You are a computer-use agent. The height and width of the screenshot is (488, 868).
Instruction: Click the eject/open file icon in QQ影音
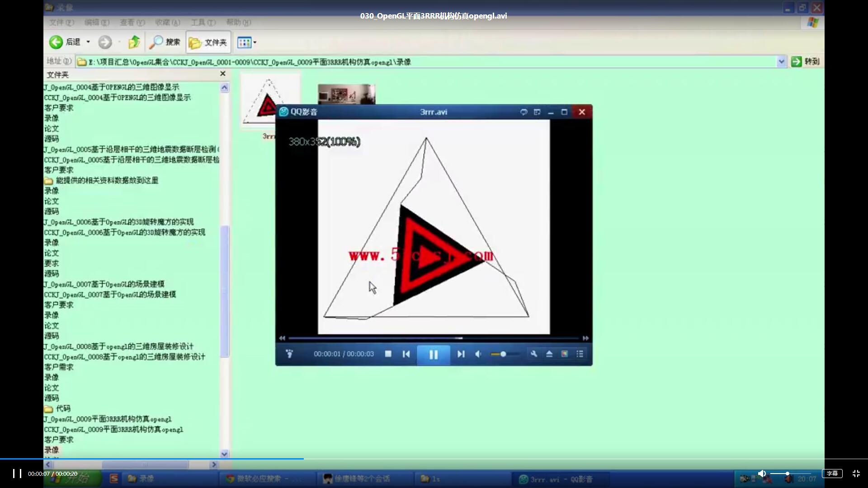point(549,354)
